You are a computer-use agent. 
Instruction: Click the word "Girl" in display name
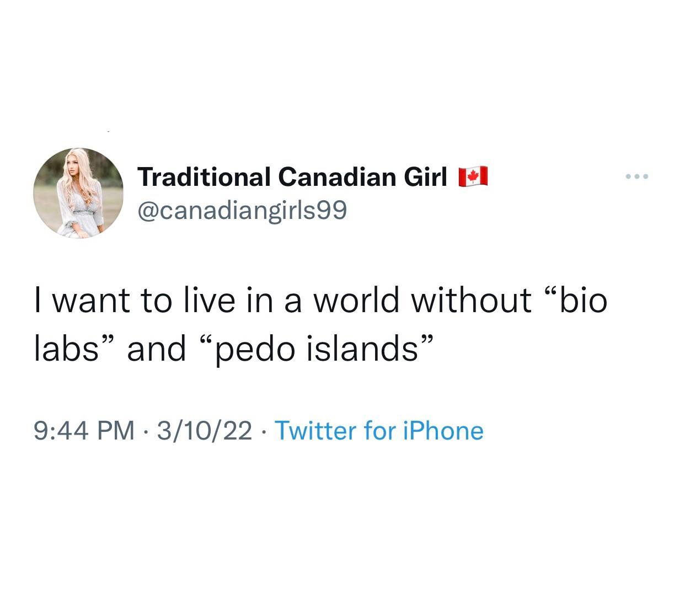click(x=425, y=177)
